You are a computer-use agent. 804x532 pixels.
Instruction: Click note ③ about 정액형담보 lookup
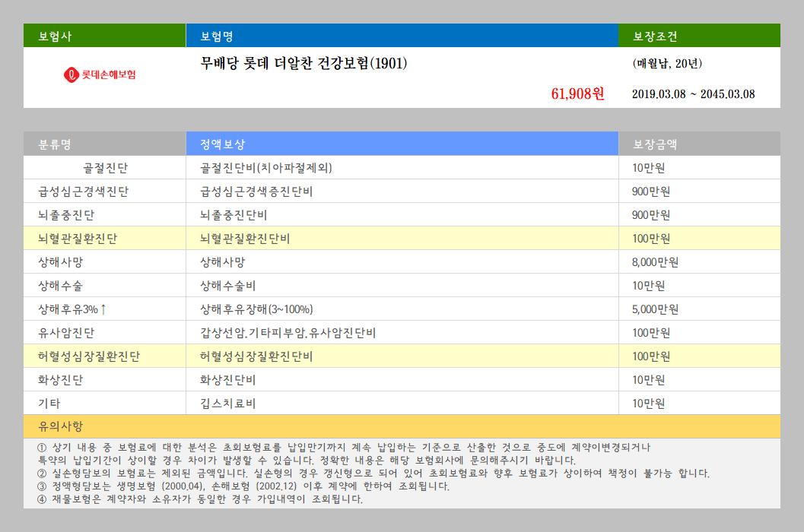tap(243, 486)
